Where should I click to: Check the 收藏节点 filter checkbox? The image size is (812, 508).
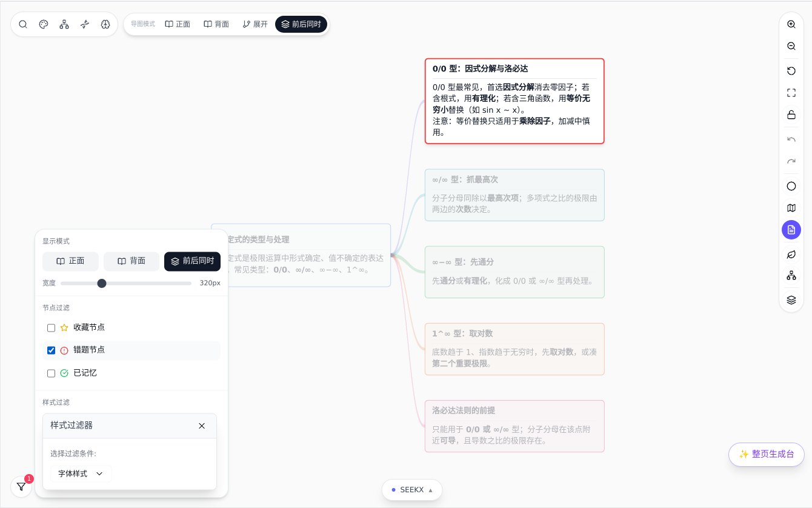click(x=52, y=327)
